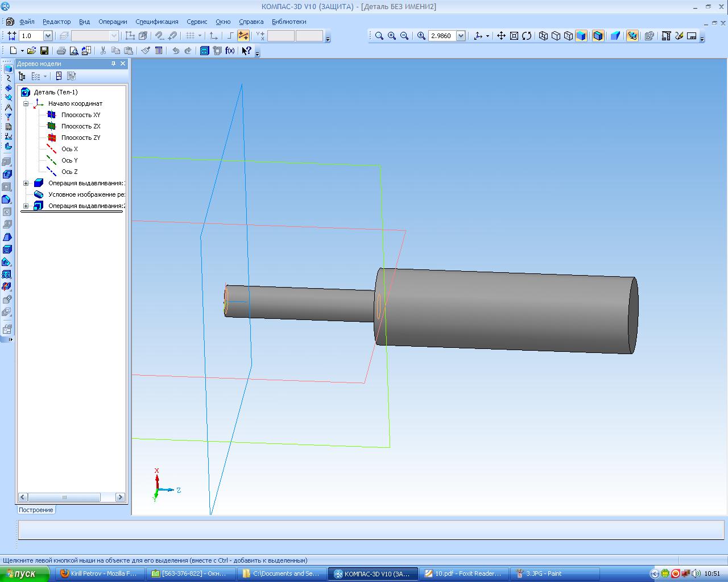Select Плоскость ZX in model tree

pyautogui.click(x=81, y=126)
